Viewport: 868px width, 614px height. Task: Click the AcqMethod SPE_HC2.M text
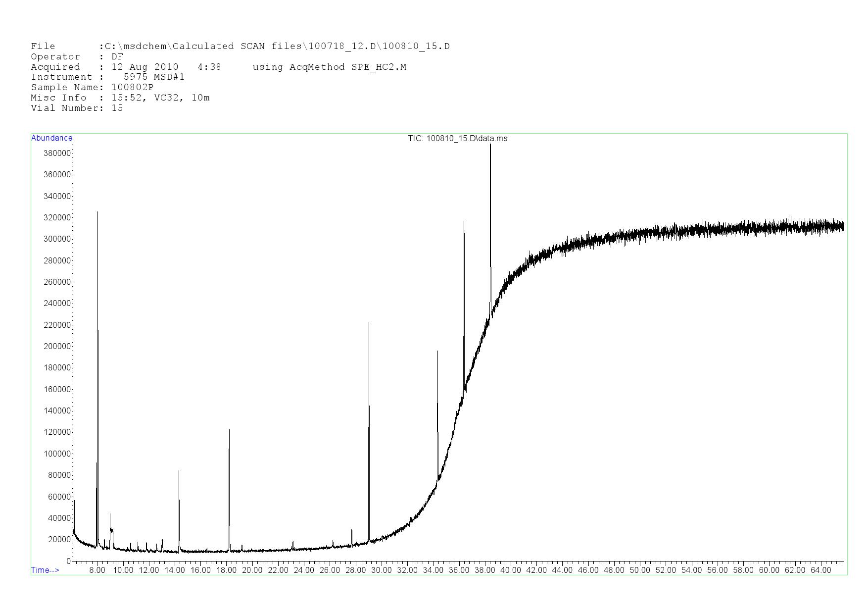click(347, 67)
